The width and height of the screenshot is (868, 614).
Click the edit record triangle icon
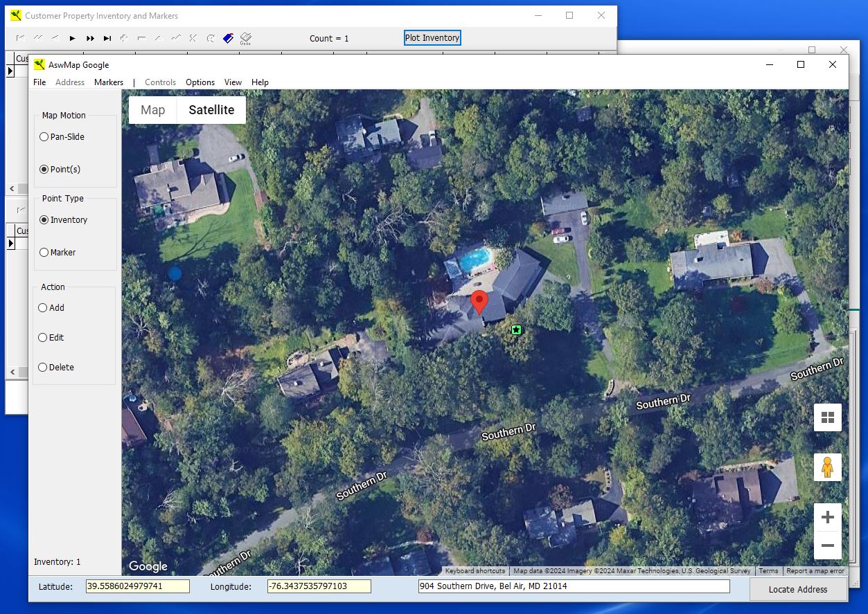point(159,38)
